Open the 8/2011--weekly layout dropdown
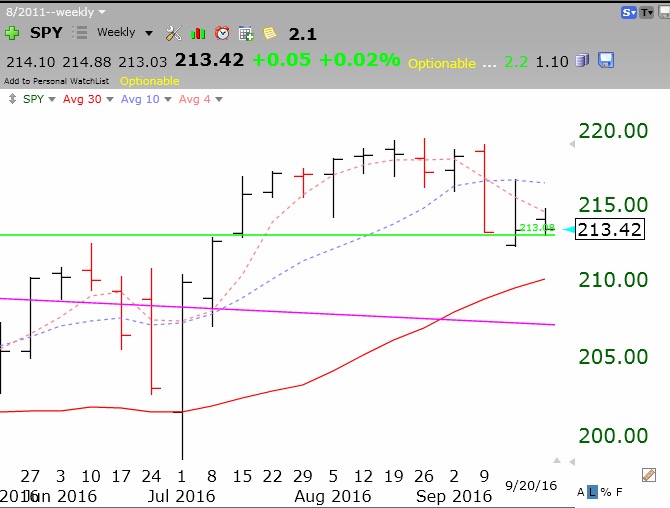The image size is (670, 508). point(56,12)
